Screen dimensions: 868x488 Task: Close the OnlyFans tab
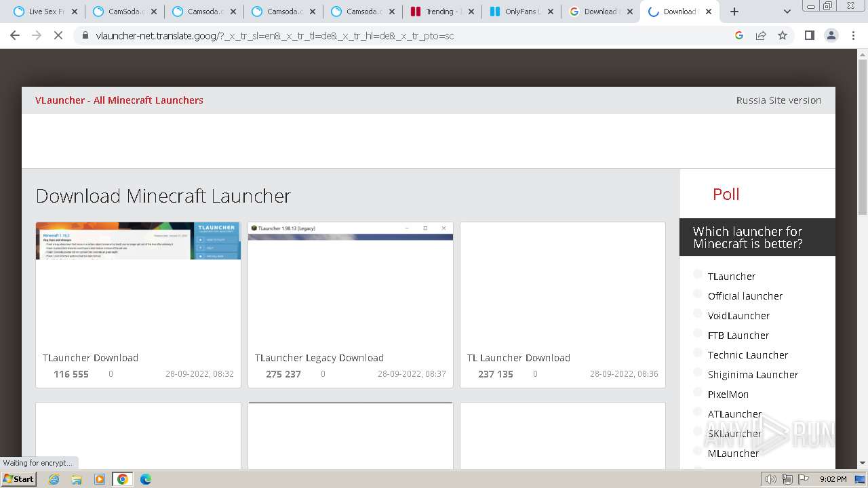click(x=550, y=12)
